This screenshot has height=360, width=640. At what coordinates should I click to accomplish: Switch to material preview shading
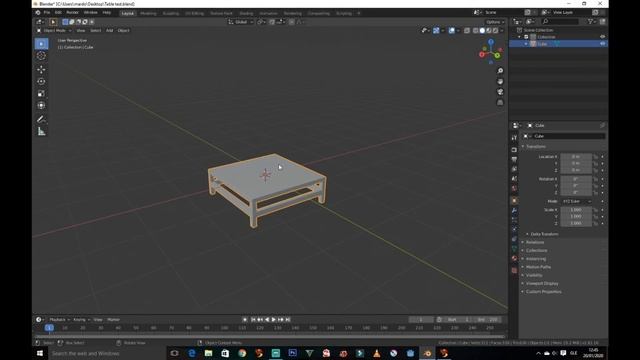(x=489, y=31)
